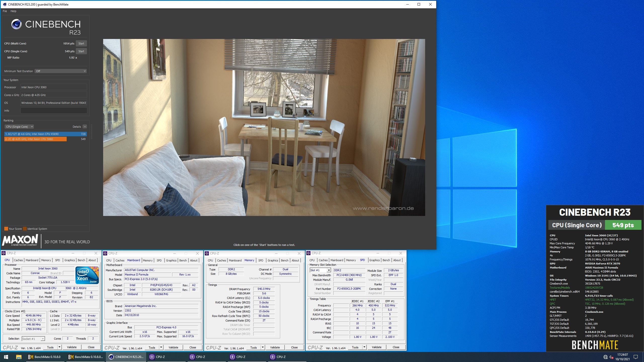Screen dimensions: 644x362
Task: Click the Cinebench title bar app icon
Action: 5,4
